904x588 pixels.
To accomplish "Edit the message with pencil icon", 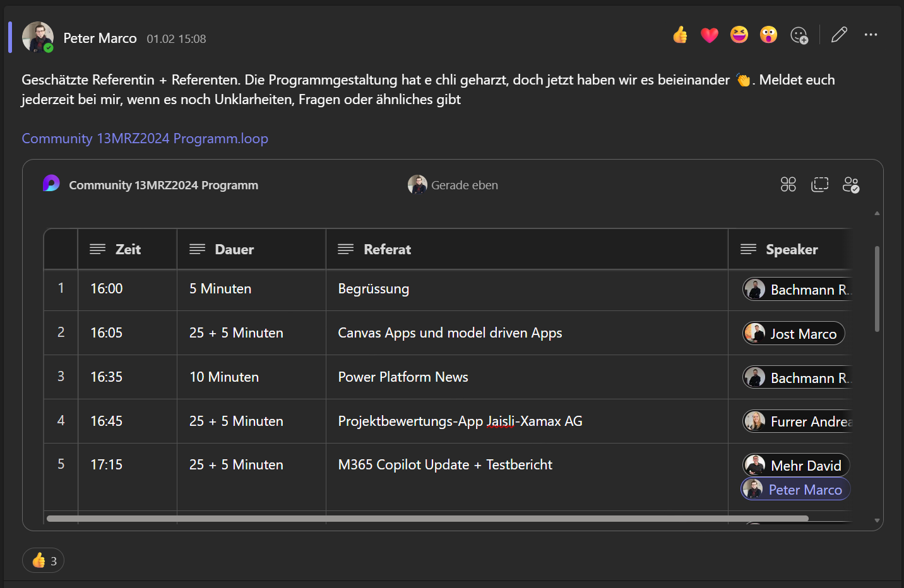I will [839, 35].
